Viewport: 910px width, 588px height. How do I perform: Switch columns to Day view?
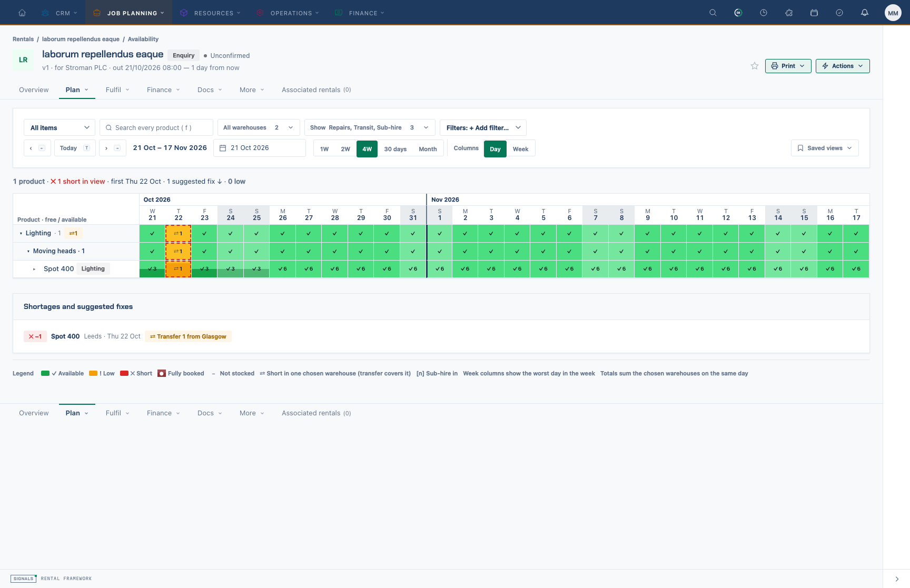coord(495,149)
